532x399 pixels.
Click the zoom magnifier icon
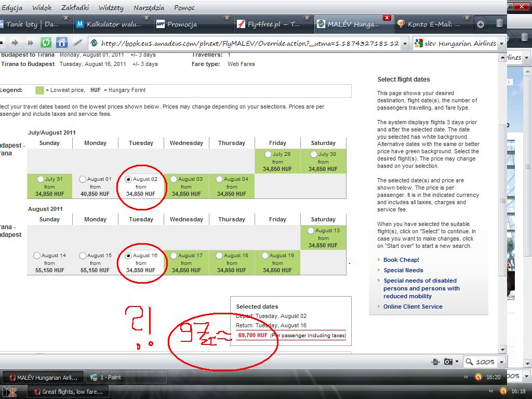click(469, 362)
